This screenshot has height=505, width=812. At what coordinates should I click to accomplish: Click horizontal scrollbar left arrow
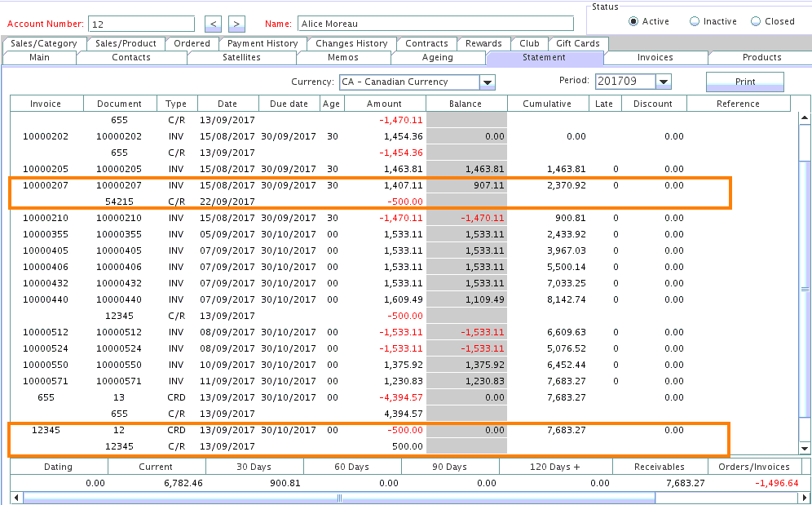17,498
